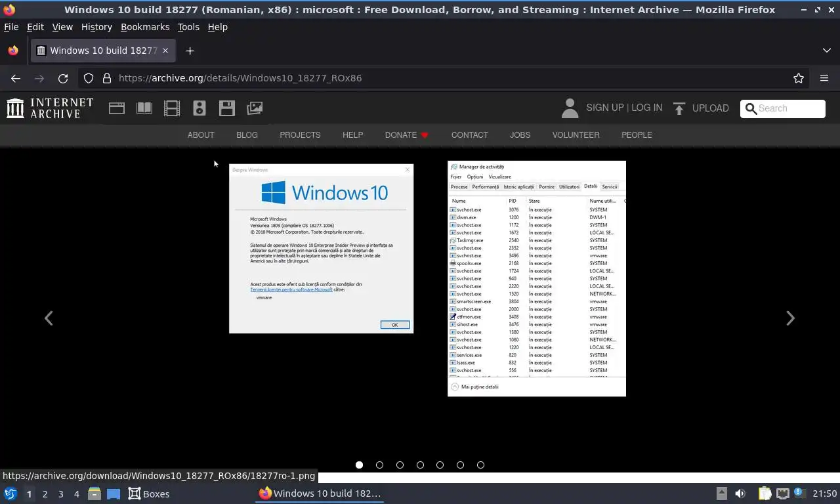Open the BLOG link
The width and height of the screenshot is (840, 504).
247,135
